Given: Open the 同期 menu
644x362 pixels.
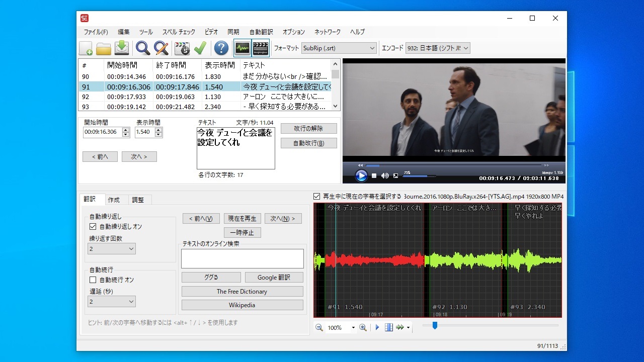Looking at the screenshot, I should coord(233,32).
